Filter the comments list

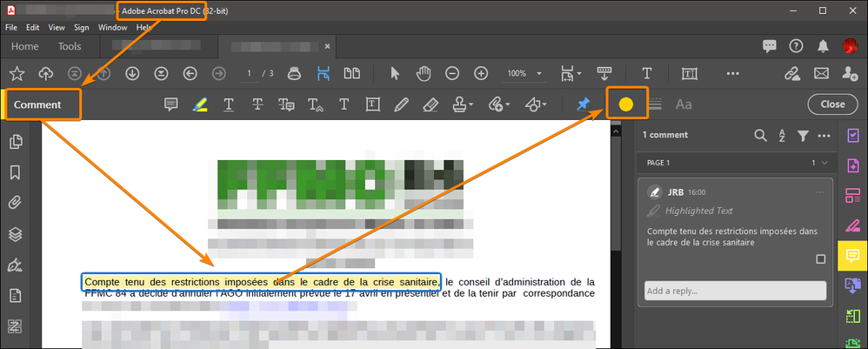click(803, 135)
